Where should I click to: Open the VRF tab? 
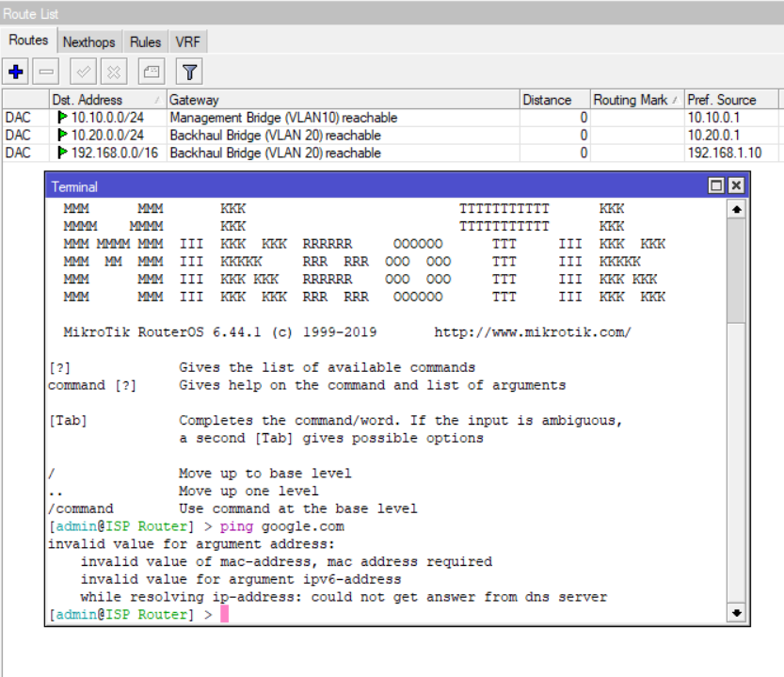(x=187, y=42)
